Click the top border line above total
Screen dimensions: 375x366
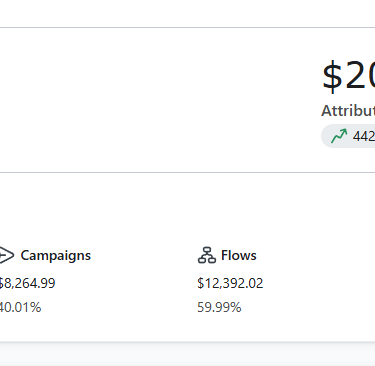(x=187, y=27)
